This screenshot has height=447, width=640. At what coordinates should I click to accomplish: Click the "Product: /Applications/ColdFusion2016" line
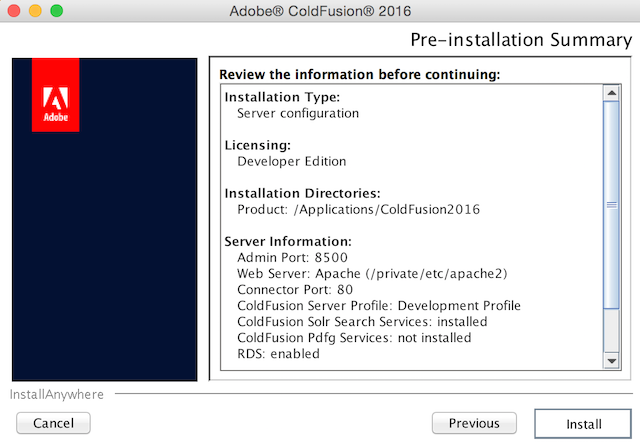358,209
